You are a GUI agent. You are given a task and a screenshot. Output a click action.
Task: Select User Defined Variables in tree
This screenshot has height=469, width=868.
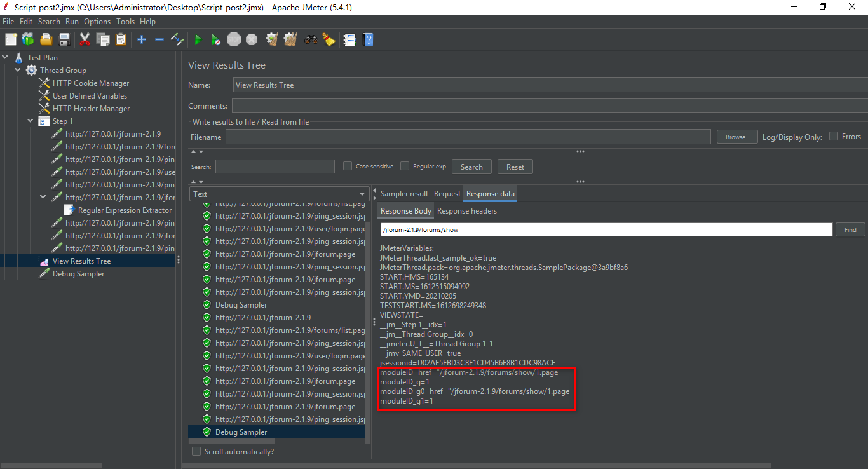tap(90, 95)
